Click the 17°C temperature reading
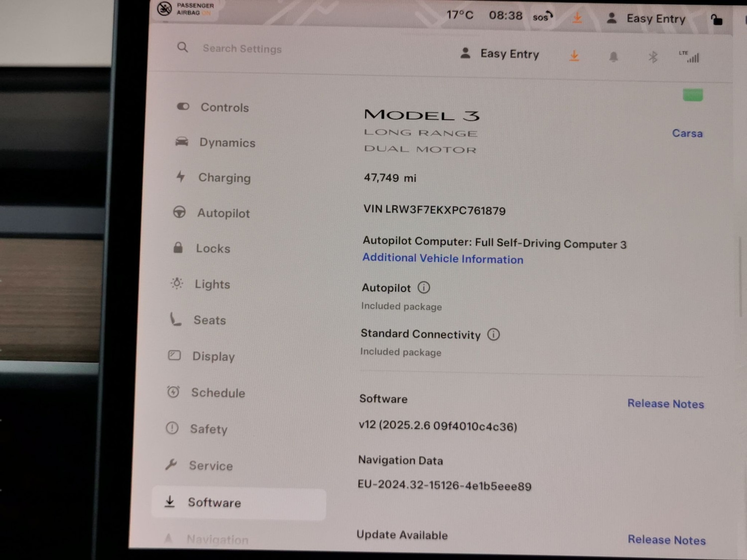747x560 pixels. (460, 15)
